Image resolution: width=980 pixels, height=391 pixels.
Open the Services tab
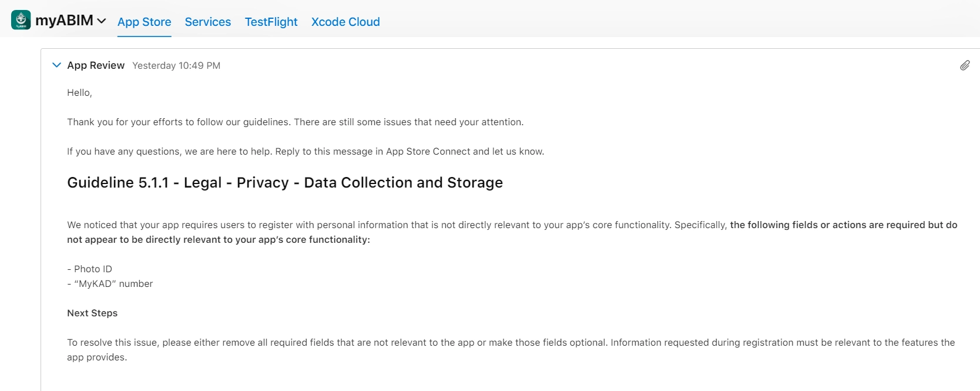click(x=207, y=22)
